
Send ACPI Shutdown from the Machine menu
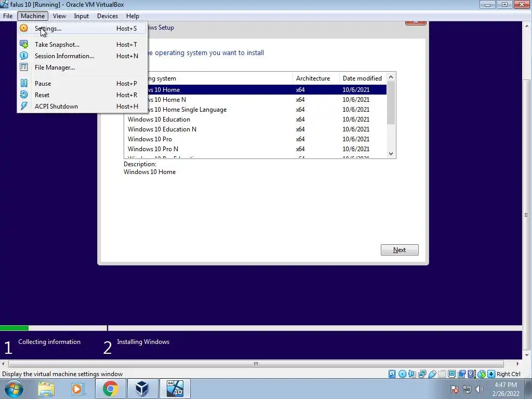tap(82, 107)
